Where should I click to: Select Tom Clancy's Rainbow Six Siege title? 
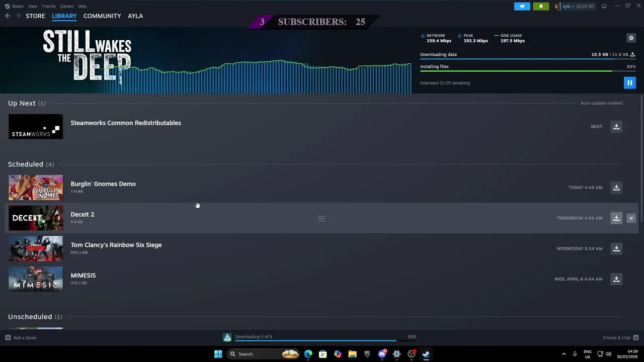[x=116, y=245]
